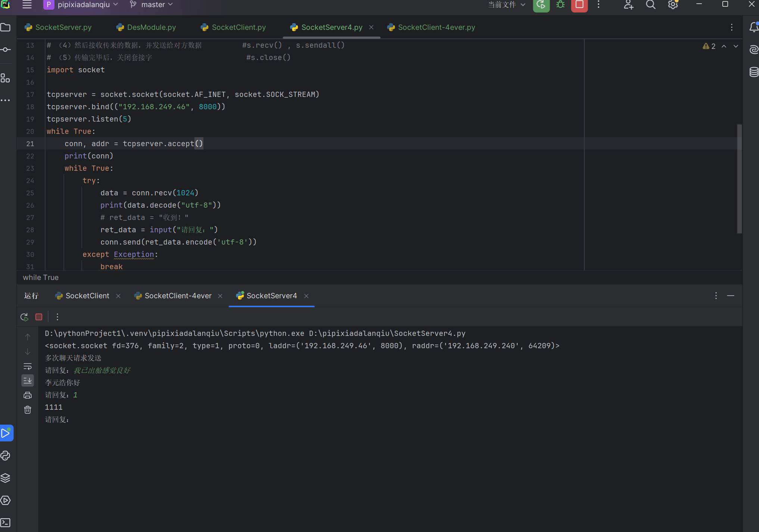Screen dimensions: 759x532
Task: Place cursor on 'import socket' line
Action: coord(76,70)
